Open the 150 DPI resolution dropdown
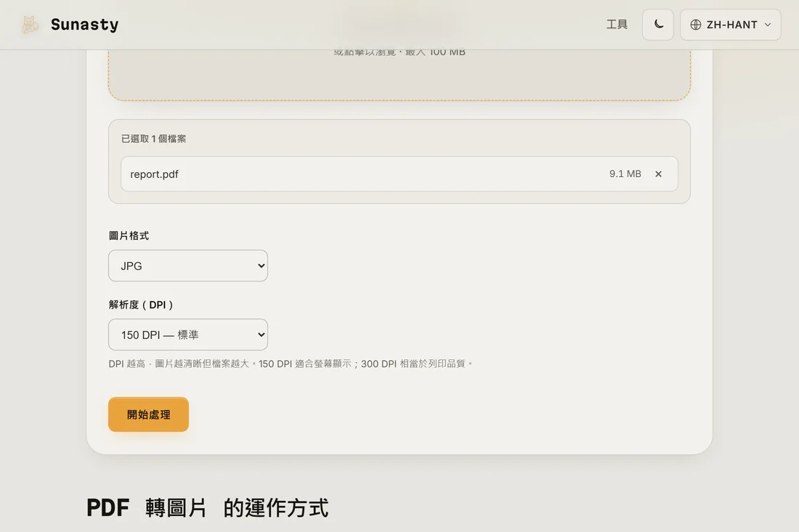 coord(188,335)
